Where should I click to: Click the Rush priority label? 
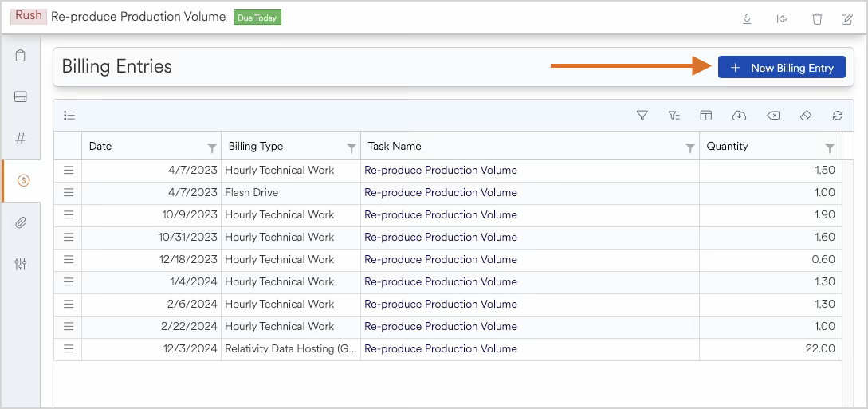pos(28,15)
